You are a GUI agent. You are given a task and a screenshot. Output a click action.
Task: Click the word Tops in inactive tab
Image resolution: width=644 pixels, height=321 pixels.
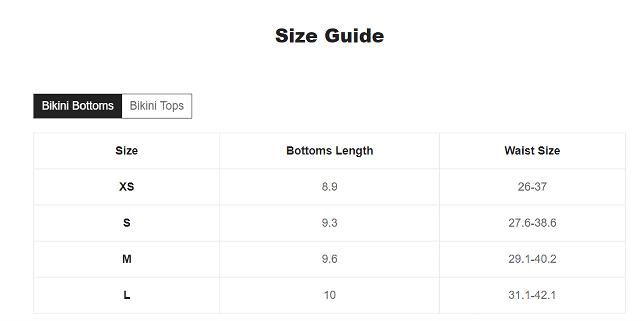172,106
